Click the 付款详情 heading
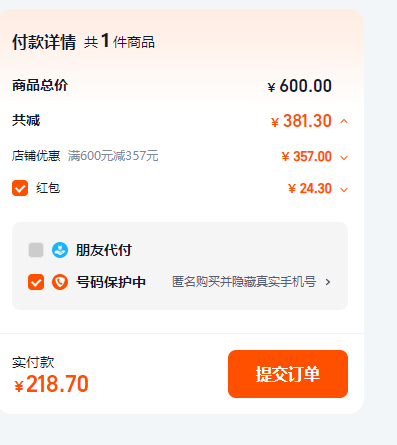This screenshot has height=445, width=397. [44, 42]
